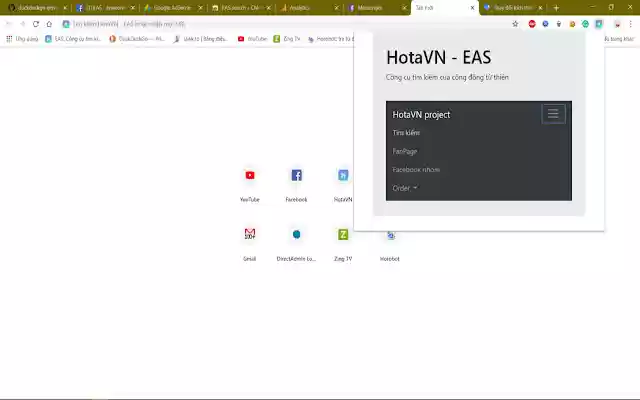Open the red AdBlock extension icon
640x400 pixels.
pos(532,24)
